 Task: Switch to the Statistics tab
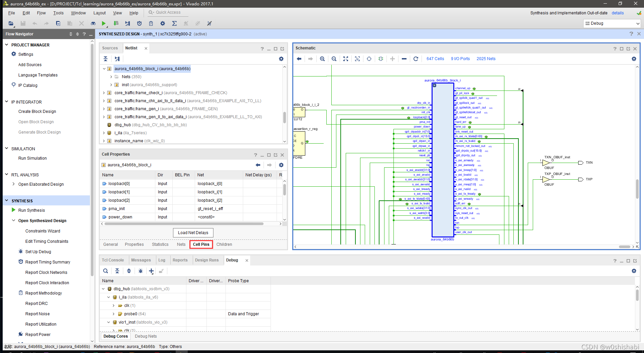[x=160, y=244]
